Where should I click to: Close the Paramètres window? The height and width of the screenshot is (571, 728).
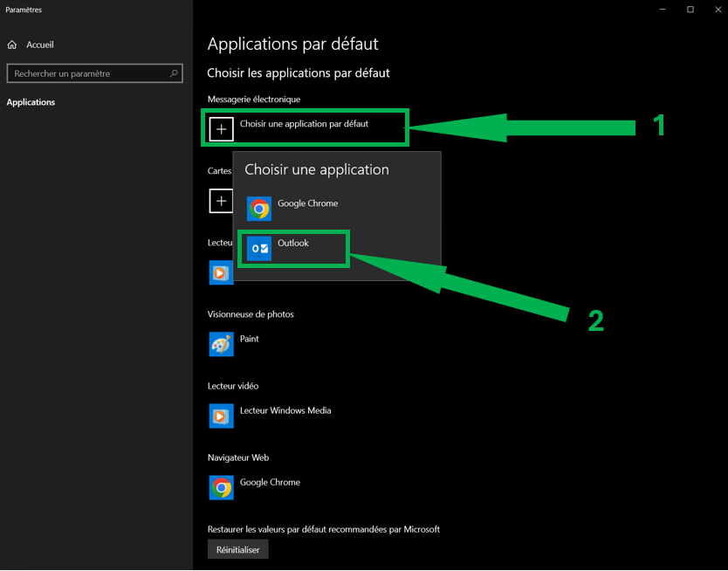718,10
